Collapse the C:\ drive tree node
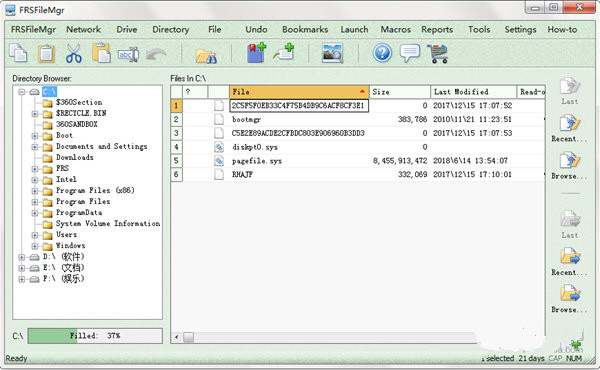This screenshot has width=600, height=370. pos(22,92)
